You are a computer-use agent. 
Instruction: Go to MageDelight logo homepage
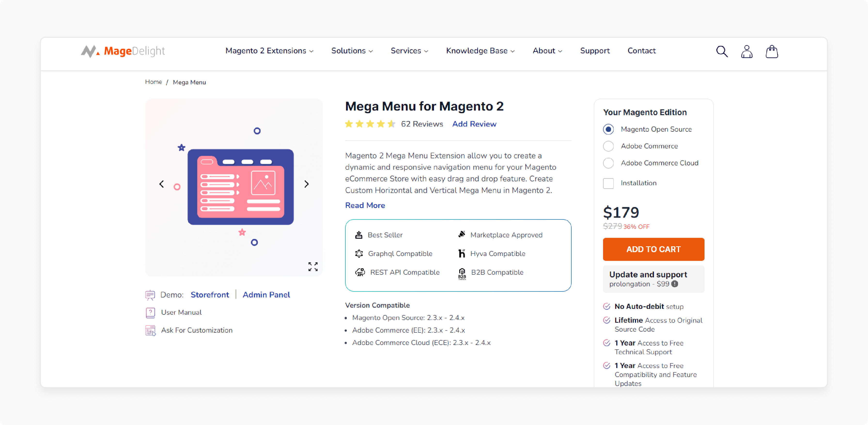point(123,51)
